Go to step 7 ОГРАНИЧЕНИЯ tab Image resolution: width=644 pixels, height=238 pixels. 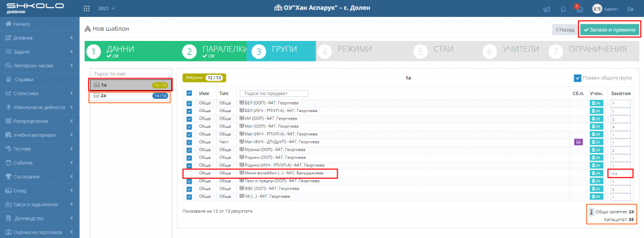tap(594, 51)
